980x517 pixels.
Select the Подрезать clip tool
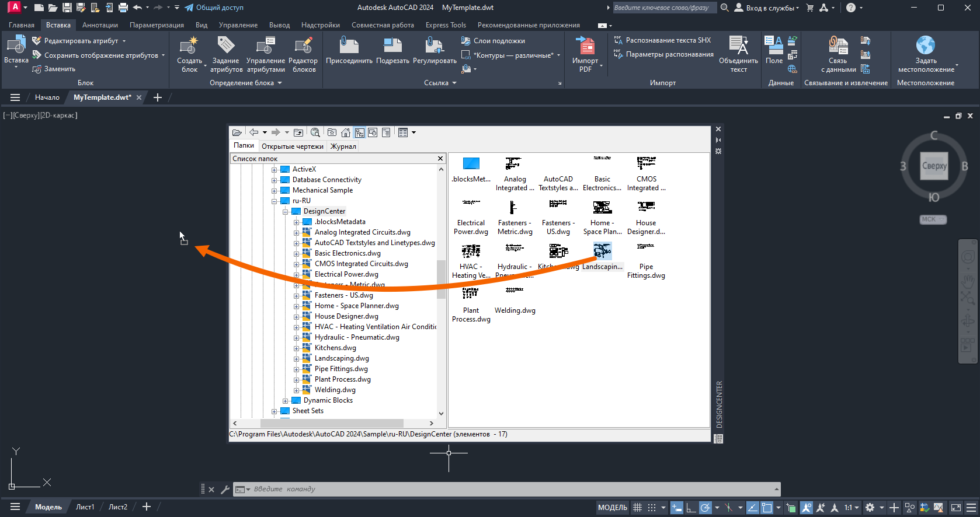tap(392, 50)
